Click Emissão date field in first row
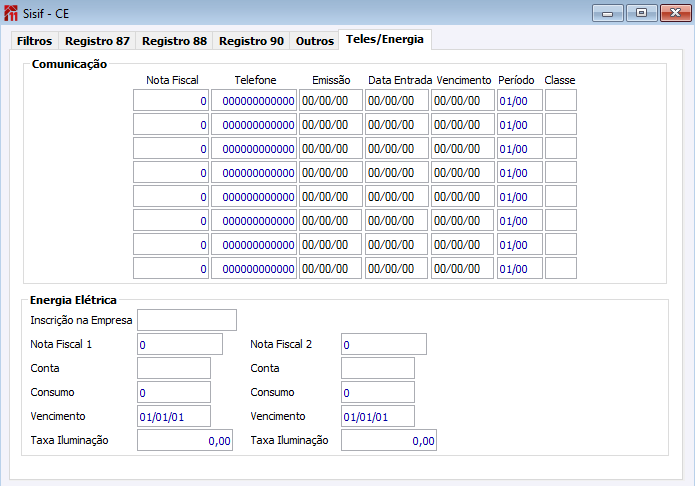This screenshot has height=486, width=695. pyautogui.click(x=331, y=100)
